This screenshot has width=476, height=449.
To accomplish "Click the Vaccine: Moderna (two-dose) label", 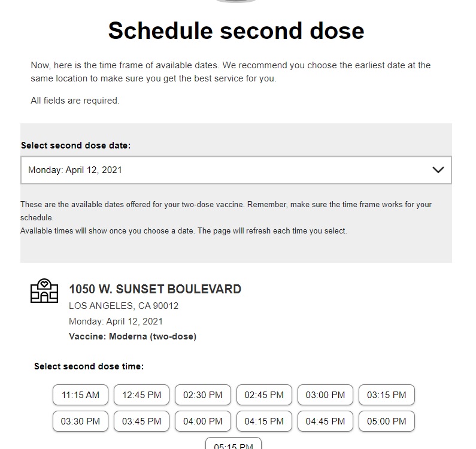I will tap(132, 336).
